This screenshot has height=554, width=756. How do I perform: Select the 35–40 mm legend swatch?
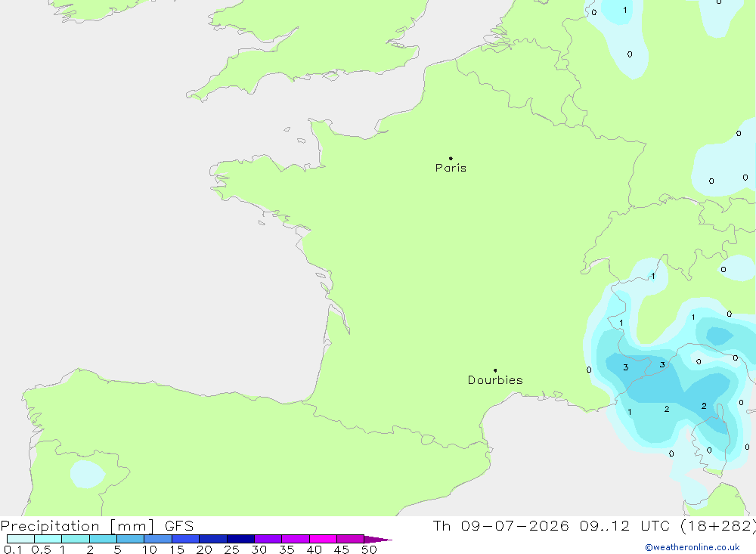tap(296, 539)
